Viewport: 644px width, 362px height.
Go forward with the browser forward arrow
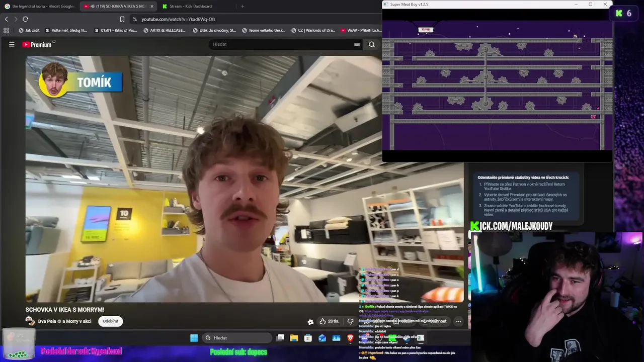[x=16, y=19]
